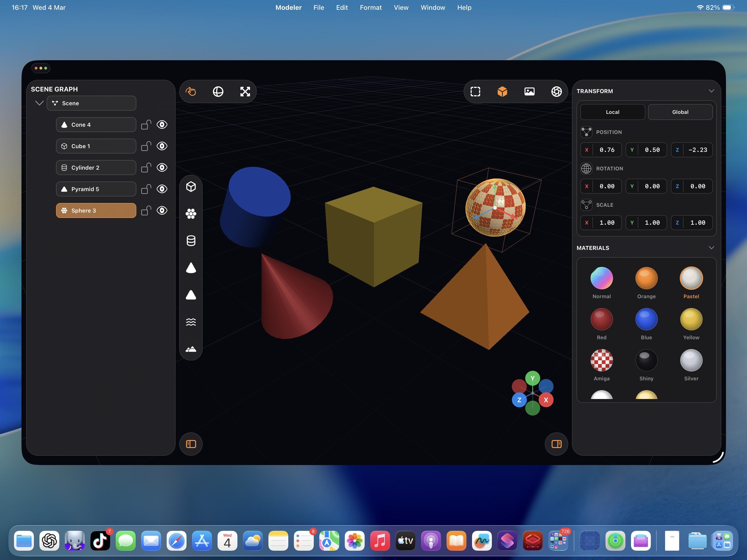Apply the Blue material

[646, 319]
